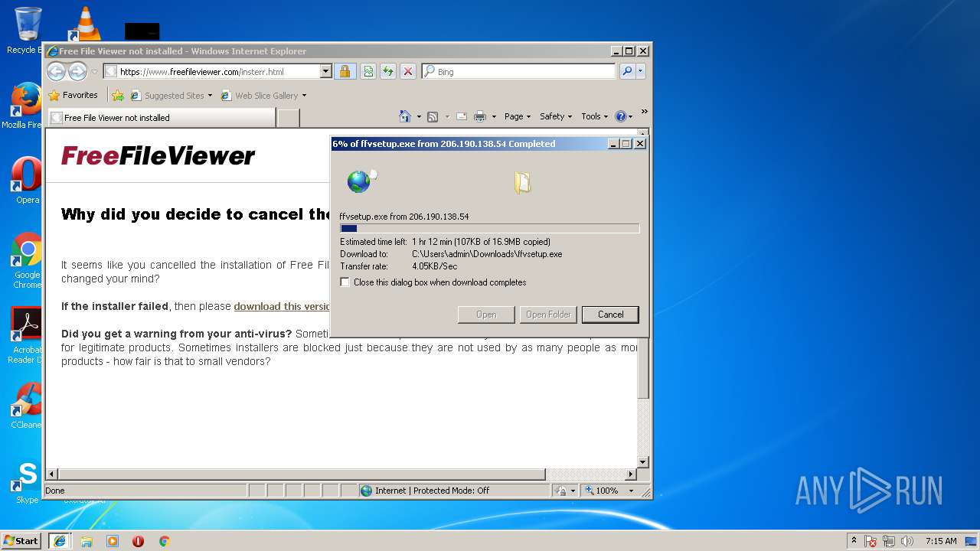Select 'Free File Viewer not installed' tab

162,118
